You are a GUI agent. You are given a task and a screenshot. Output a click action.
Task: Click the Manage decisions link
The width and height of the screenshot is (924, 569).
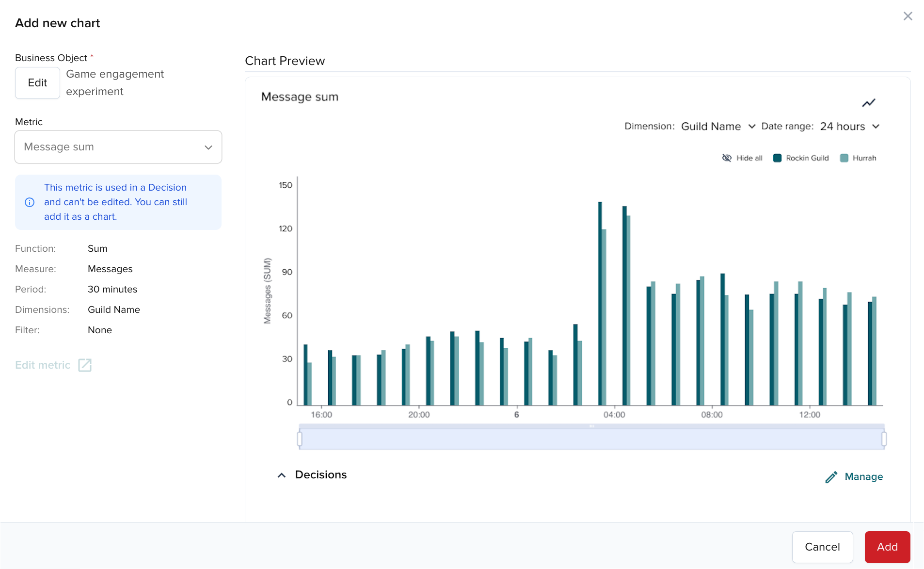pos(863,477)
